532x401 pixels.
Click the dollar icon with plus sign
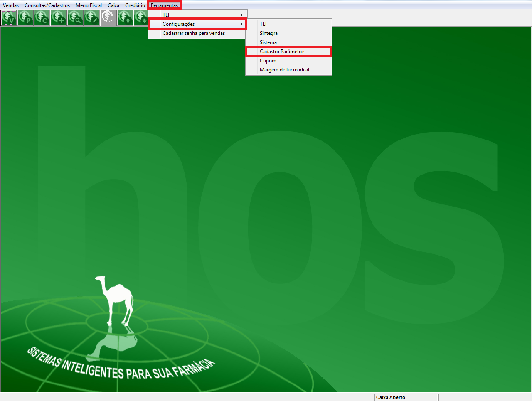point(59,18)
